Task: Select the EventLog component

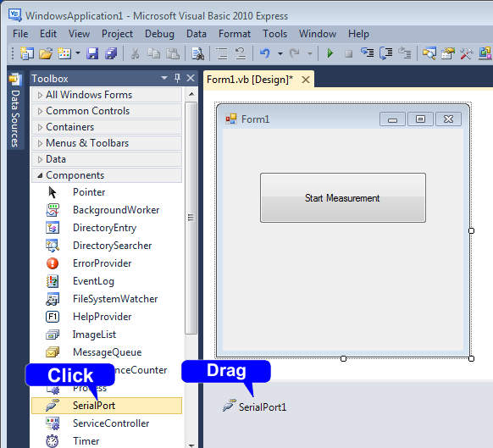Action: point(107,281)
